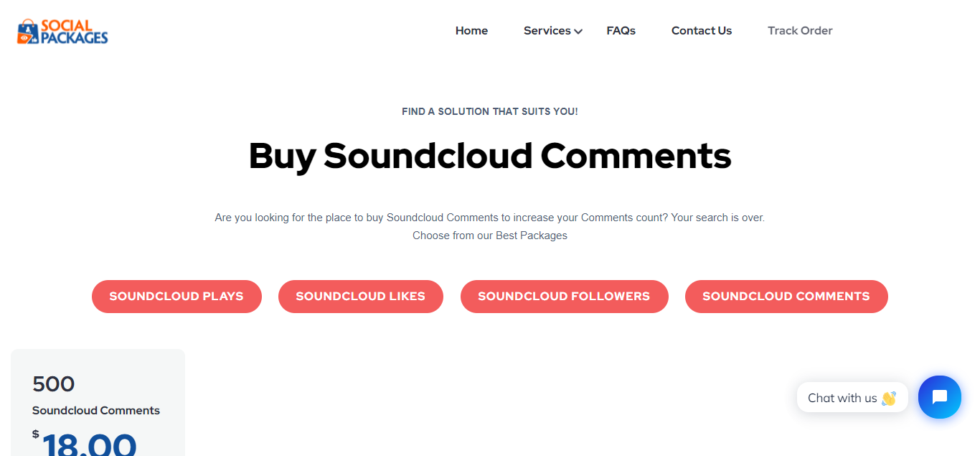Click the Soundcloud Followers button
Viewport: 980px width, 456px height.
tap(564, 296)
